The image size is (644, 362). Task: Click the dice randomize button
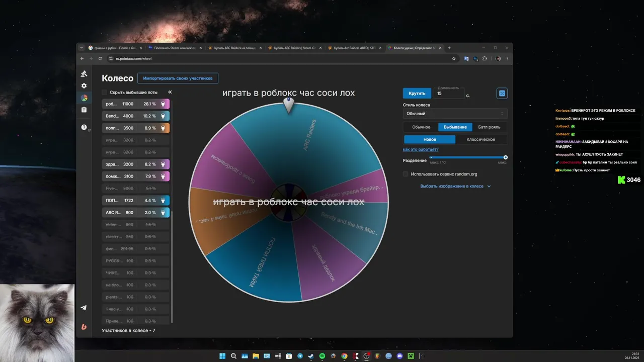point(502,93)
